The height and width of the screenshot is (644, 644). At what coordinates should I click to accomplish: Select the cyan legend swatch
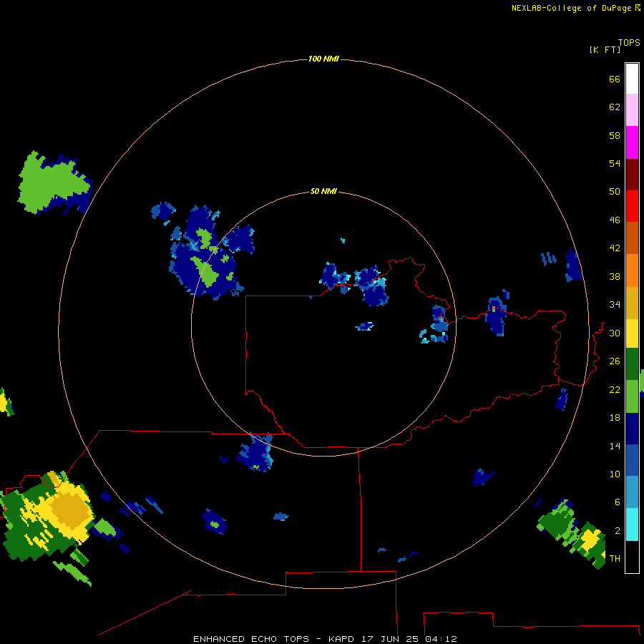click(632, 525)
